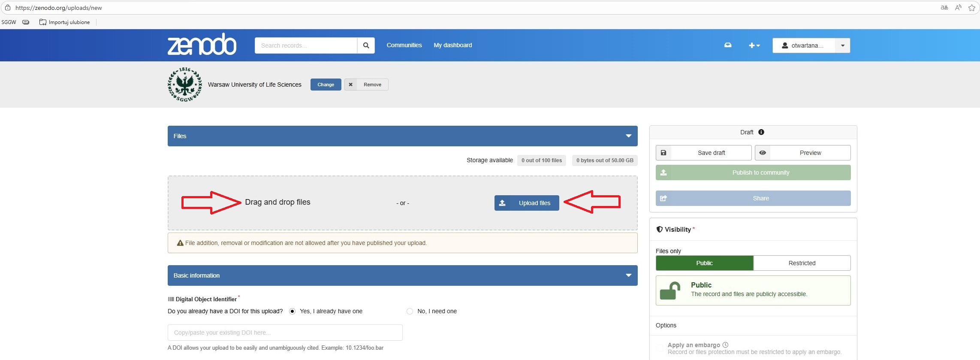980x360 pixels.
Task: Select "Yes, I already have one" radio
Action: 292,312
